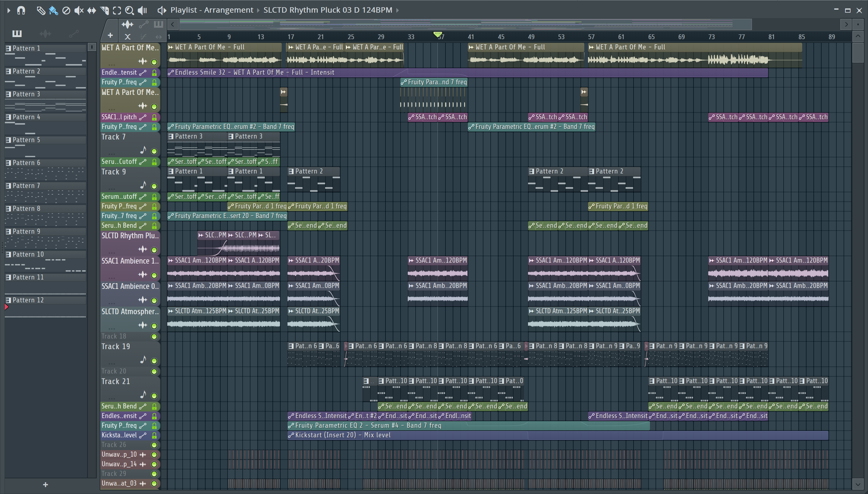Focus pattern clips in playlist
Viewport: 868px width, 494px height.
click(158, 24)
